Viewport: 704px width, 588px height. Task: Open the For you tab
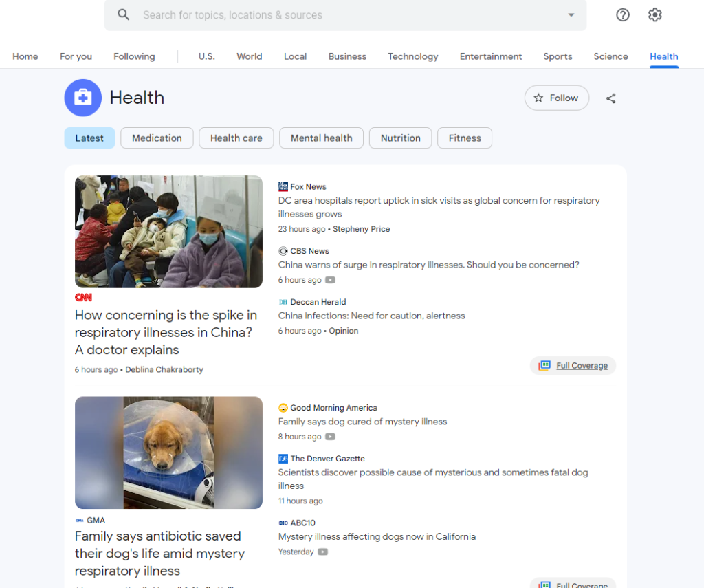(76, 56)
